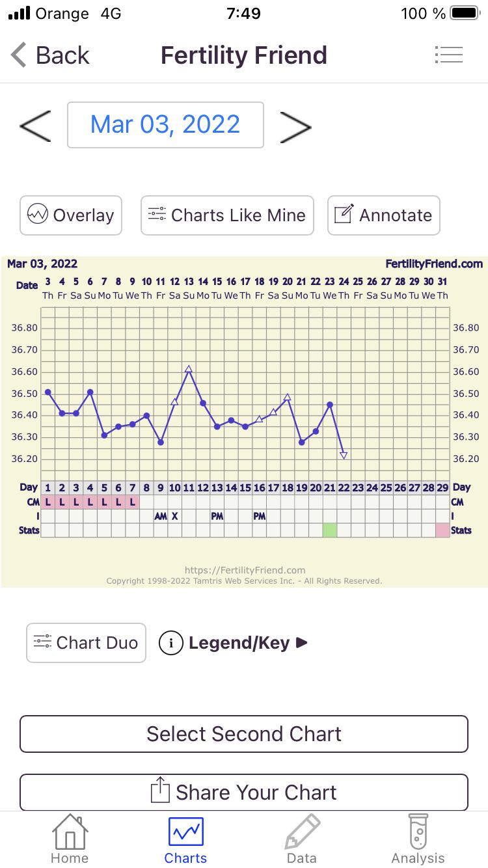Tap the pink Stats cell on day 29
The width and height of the screenshot is (488, 868).
[x=442, y=530]
